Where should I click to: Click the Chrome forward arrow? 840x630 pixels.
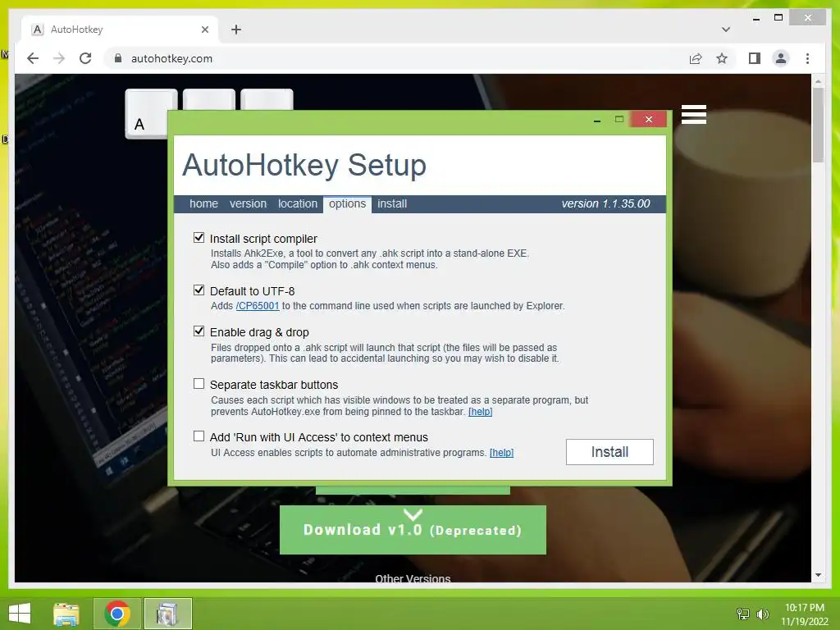click(x=59, y=58)
